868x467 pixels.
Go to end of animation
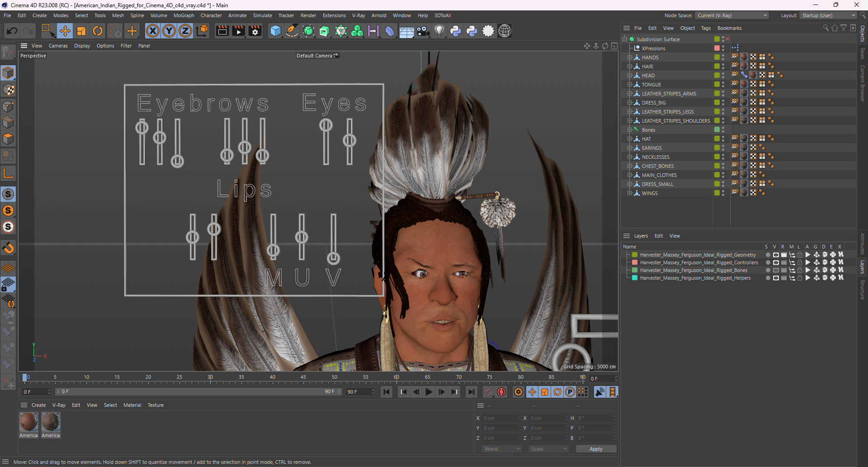click(472, 392)
